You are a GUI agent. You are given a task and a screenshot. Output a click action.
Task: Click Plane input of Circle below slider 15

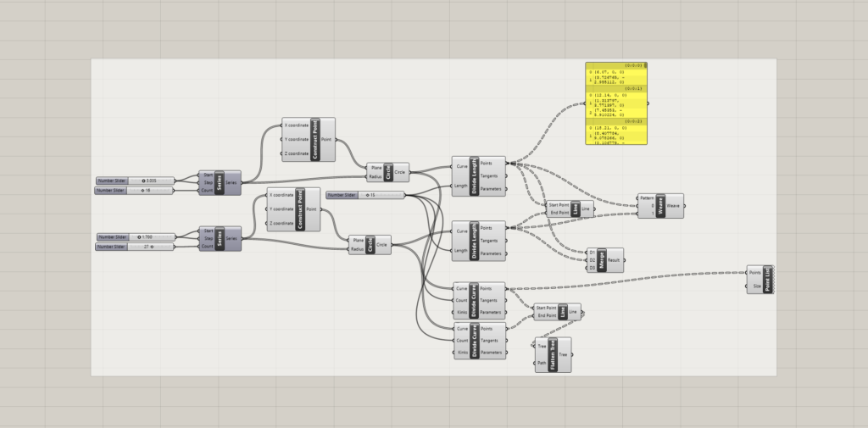(x=359, y=241)
